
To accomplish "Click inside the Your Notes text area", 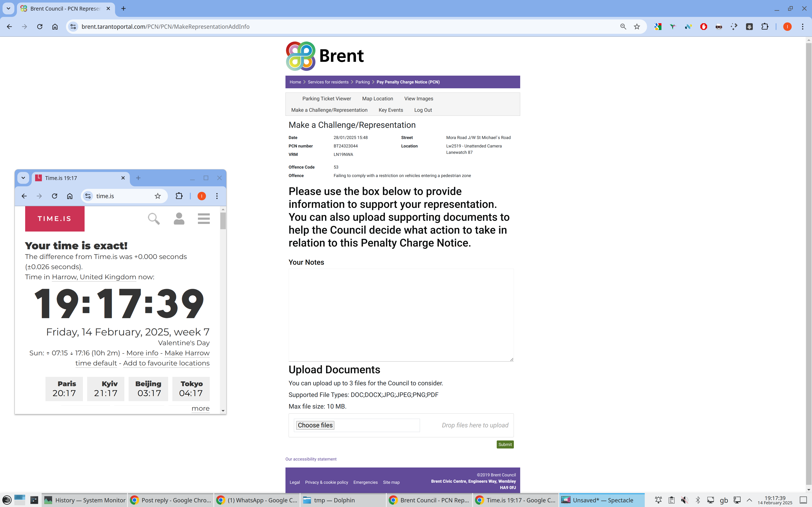I will [401, 315].
